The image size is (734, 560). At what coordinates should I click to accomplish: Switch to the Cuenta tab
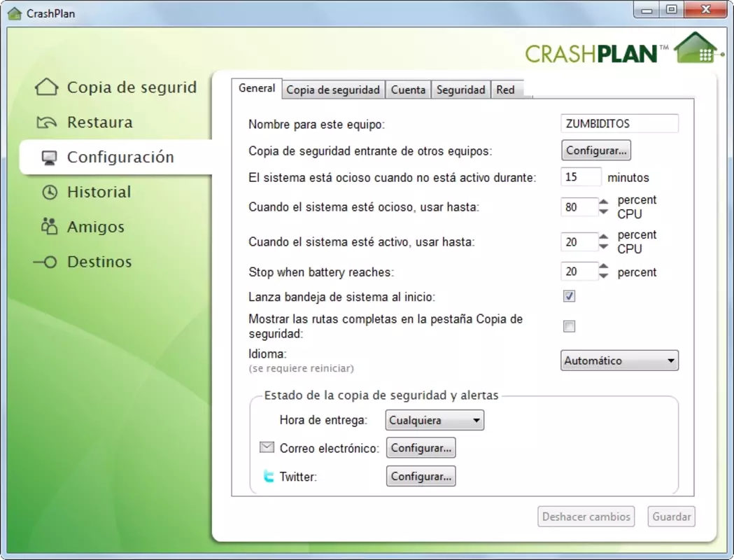[x=408, y=90]
